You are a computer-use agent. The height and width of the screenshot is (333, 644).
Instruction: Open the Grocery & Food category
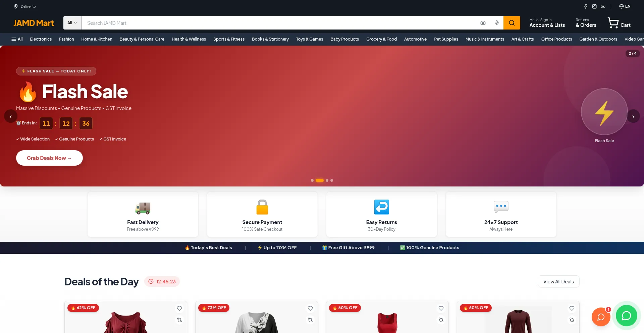382,39
